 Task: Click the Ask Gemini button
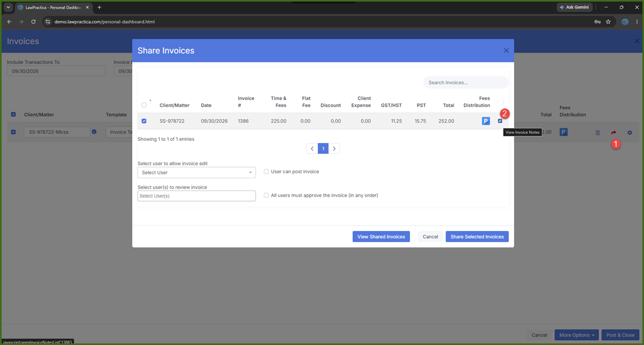(574, 7)
